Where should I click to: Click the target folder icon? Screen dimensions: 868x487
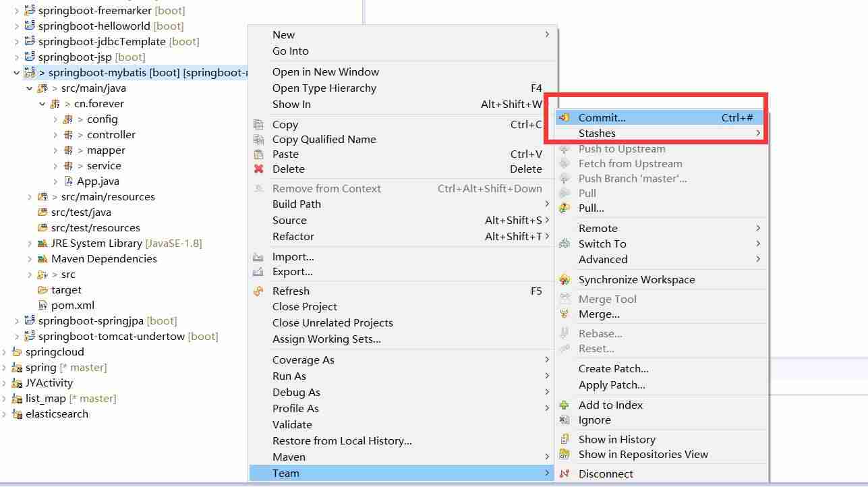(x=43, y=290)
